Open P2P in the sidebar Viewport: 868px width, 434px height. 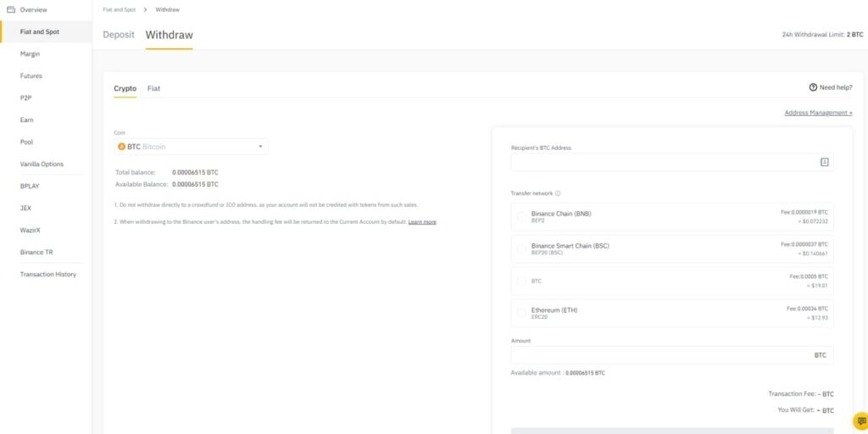pyautogui.click(x=25, y=98)
